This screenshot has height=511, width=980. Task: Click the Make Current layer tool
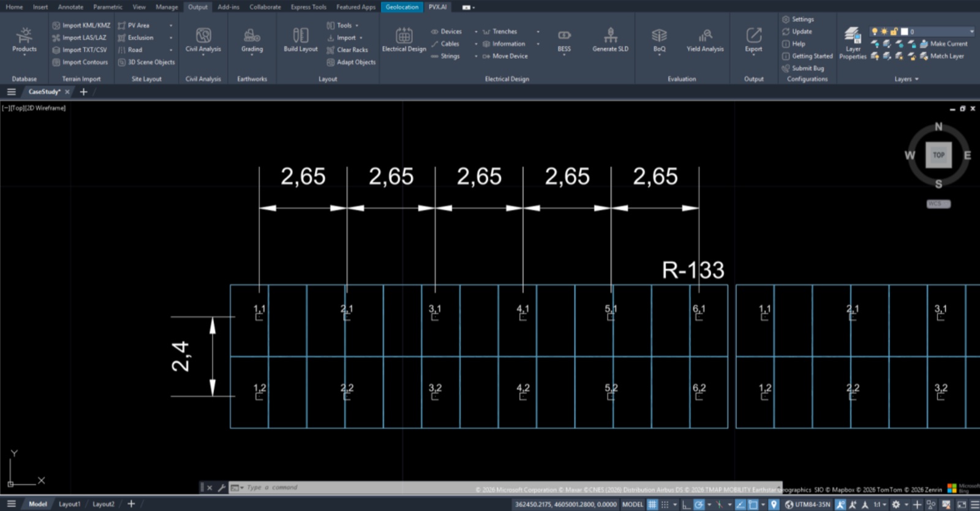coord(943,43)
